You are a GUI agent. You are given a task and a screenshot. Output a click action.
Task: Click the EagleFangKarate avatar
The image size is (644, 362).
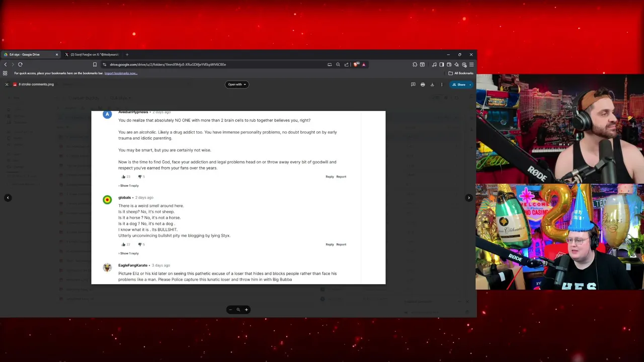point(107,268)
